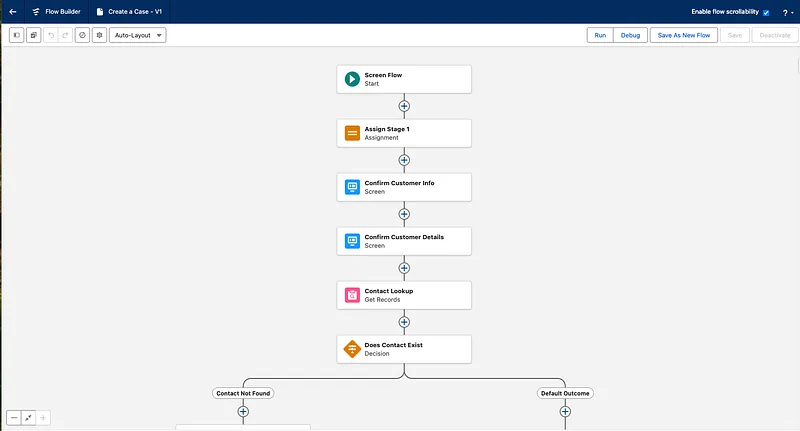Click the Contact Lookup label text
Viewport: 800px width, 431px height.
tap(389, 291)
